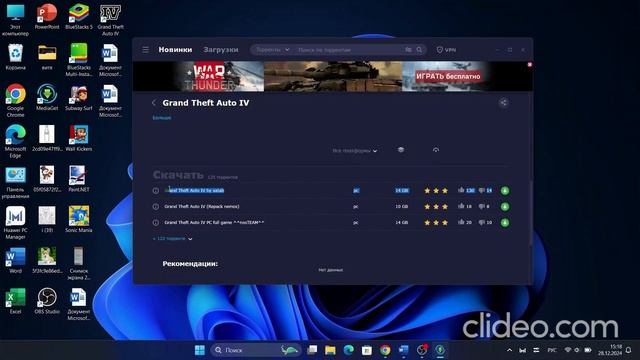The height and width of the screenshot is (360, 640).
Task: Open Word from the taskbar
Action: pyautogui.click(x=403, y=350)
